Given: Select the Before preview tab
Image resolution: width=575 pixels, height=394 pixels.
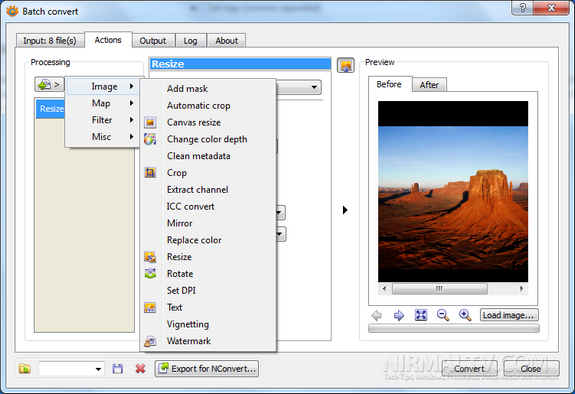Looking at the screenshot, I should click(389, 84).
